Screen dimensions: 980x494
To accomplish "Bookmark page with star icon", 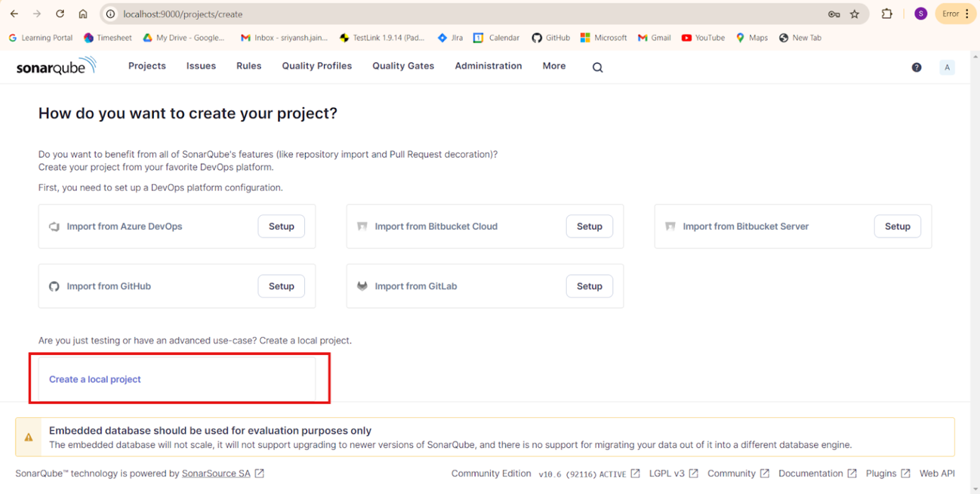I will coord(854,14).
